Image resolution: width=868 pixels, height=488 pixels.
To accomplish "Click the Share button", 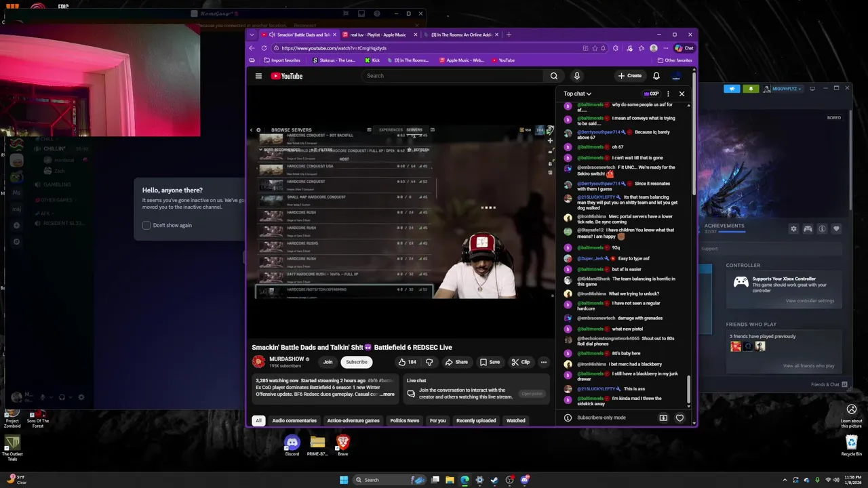I will pyautogui.click(x=456, y=362).
